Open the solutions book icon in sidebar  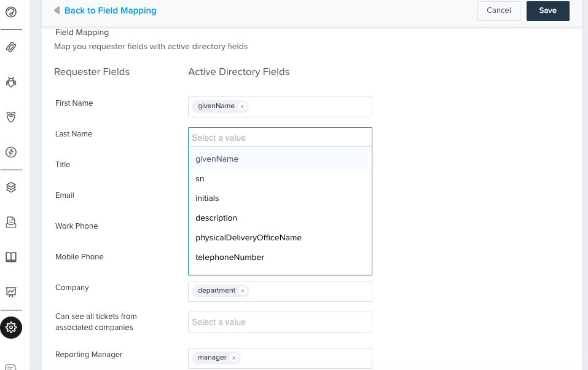[11, 257]
